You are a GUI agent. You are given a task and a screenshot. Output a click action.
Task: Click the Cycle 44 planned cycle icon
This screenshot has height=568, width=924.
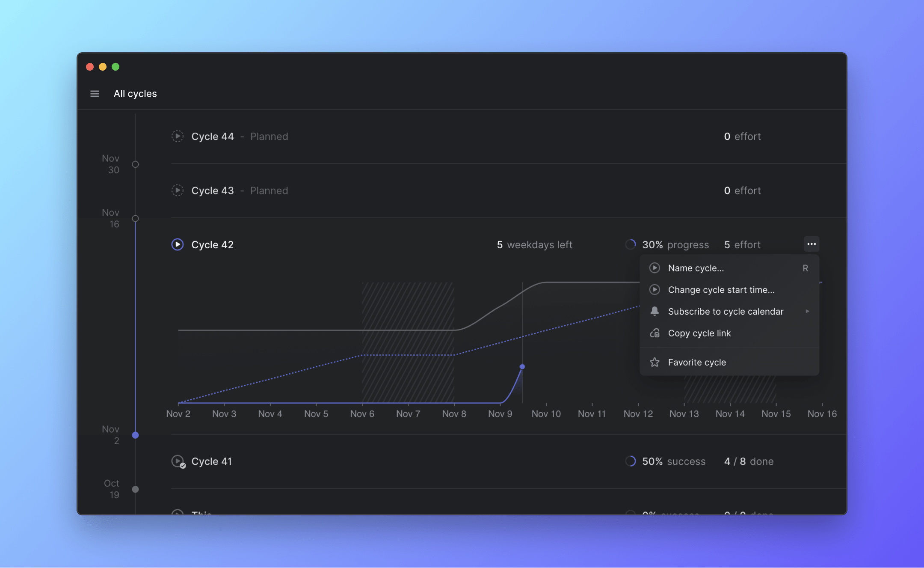[177, 136]
